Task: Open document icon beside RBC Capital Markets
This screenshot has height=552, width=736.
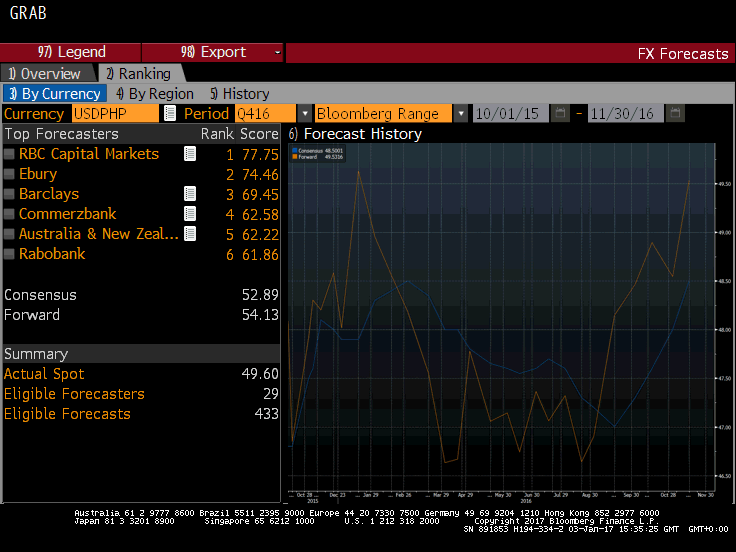Action: (x=190, y=153)
